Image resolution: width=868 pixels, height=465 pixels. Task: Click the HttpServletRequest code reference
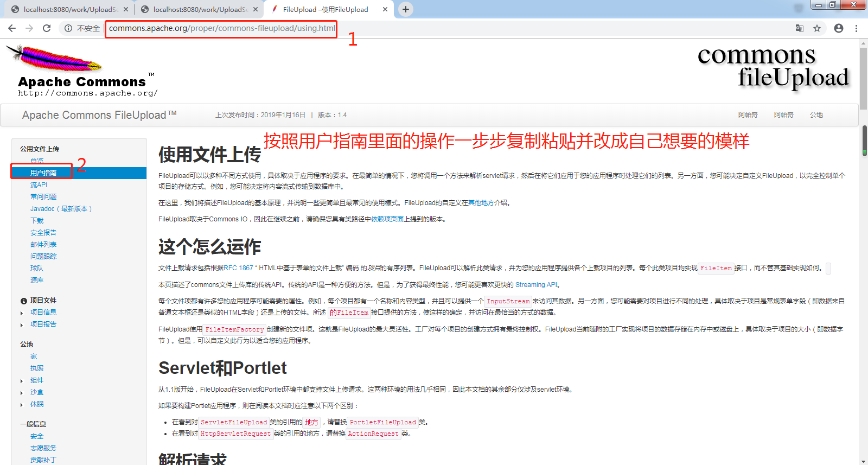tap(235, 434)
